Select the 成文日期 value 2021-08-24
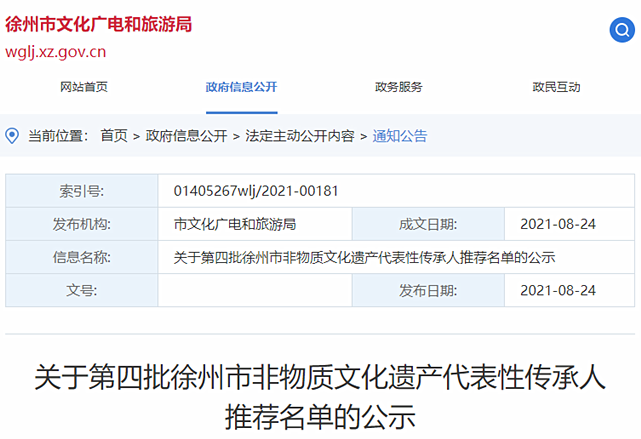Screen dimensions: 641x439 558,224
